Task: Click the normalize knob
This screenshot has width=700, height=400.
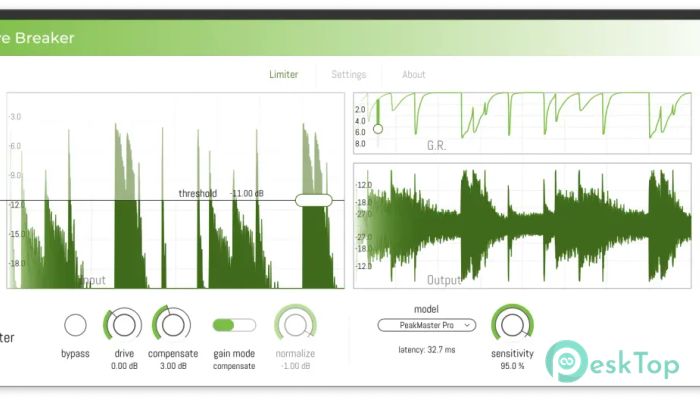Action: click(296, 324)
